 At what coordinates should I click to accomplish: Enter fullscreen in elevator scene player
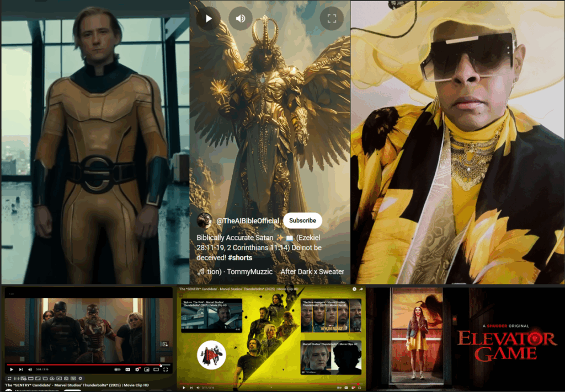tap(166, 369)
